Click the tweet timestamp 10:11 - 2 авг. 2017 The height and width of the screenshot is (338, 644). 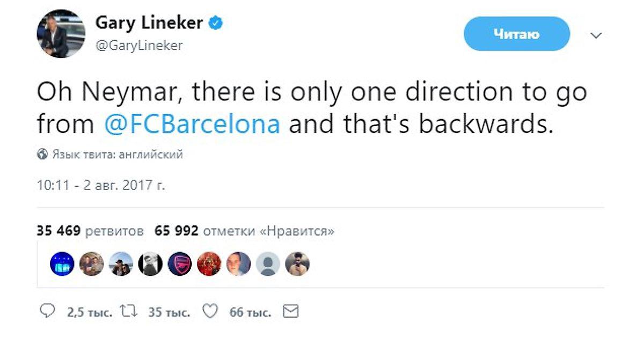[x=101, y=186]
